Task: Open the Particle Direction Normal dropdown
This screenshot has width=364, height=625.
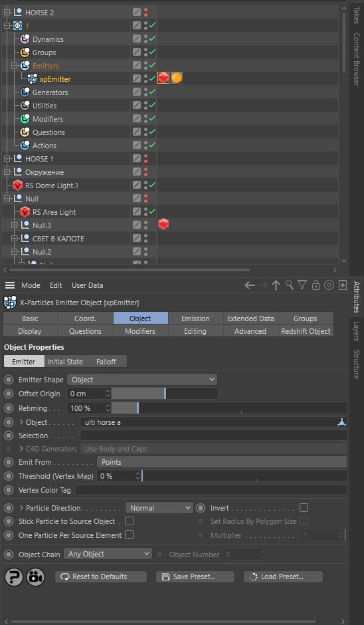Action: click(x=159, y=508)
